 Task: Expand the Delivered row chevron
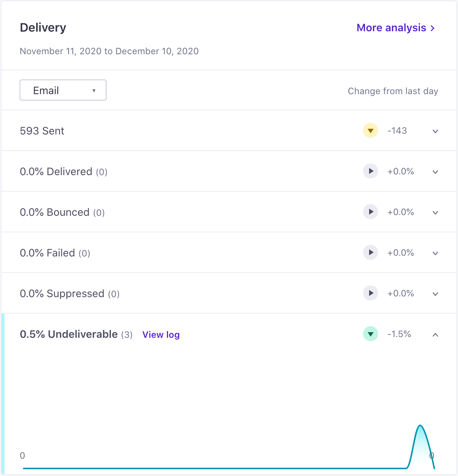click(435, 172)
